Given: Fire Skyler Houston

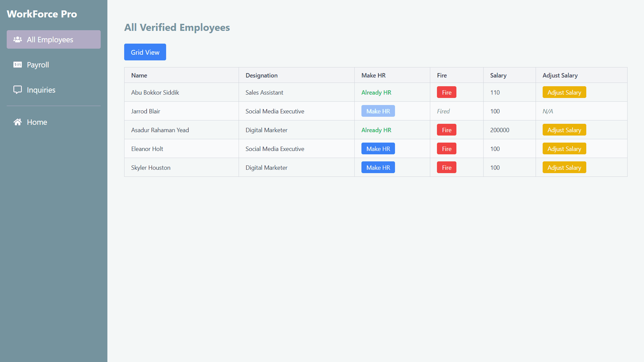Looking at the screenshot, I should 446,167.
